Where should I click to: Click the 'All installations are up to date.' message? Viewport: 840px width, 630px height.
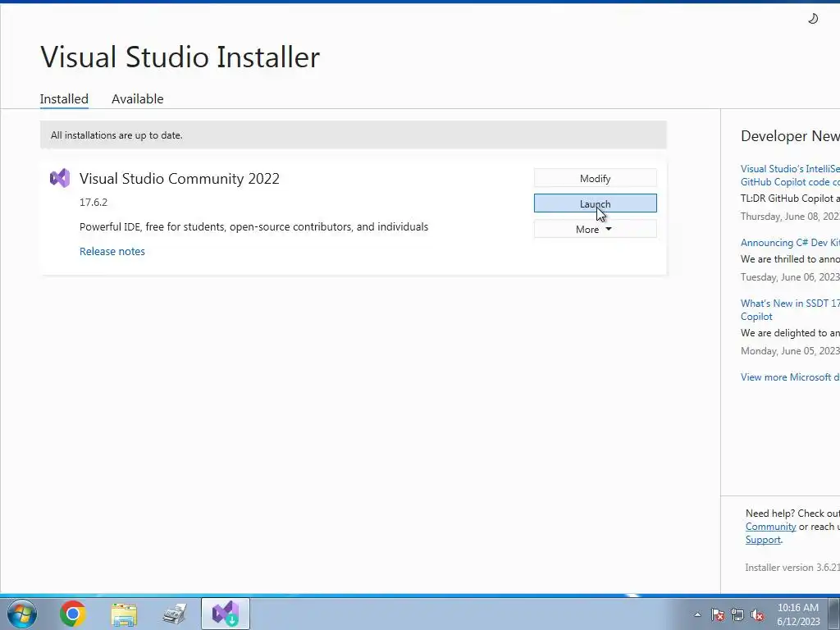click(116, 135)
